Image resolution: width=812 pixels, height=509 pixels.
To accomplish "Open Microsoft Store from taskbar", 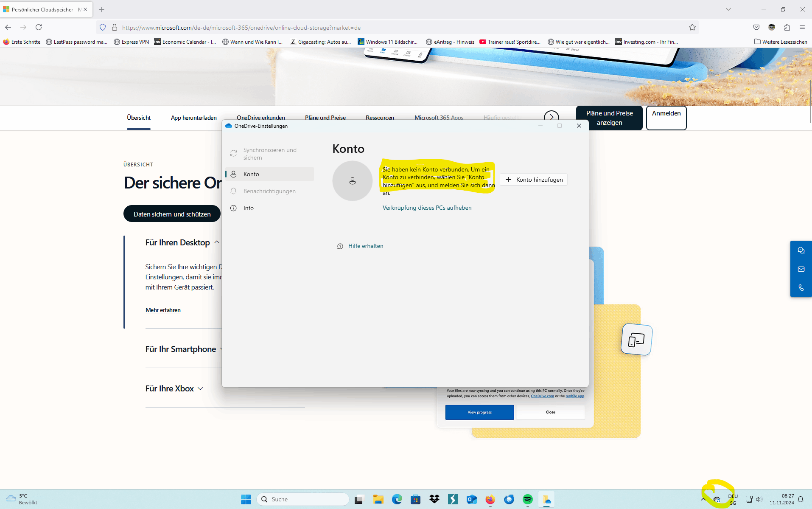I will point(416,499).
